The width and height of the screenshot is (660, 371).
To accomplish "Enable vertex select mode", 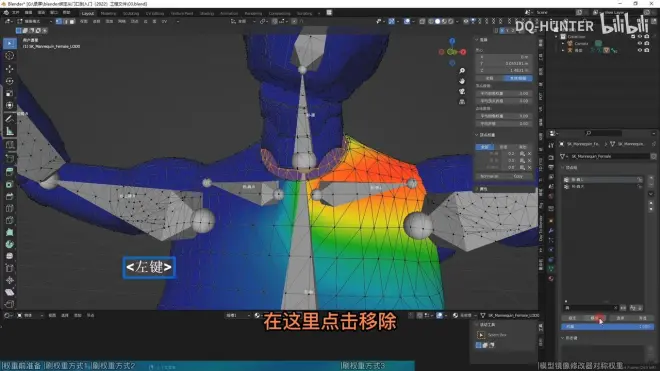I will pos(59,21).
